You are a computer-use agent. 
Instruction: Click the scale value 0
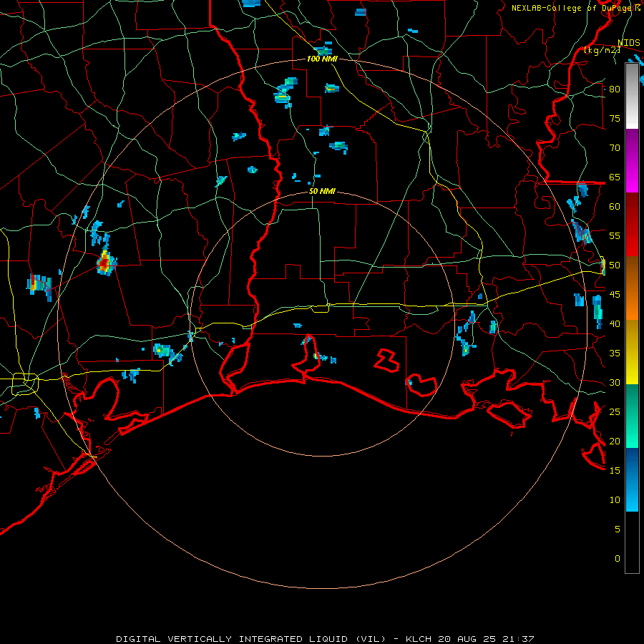tap(618, 559)
